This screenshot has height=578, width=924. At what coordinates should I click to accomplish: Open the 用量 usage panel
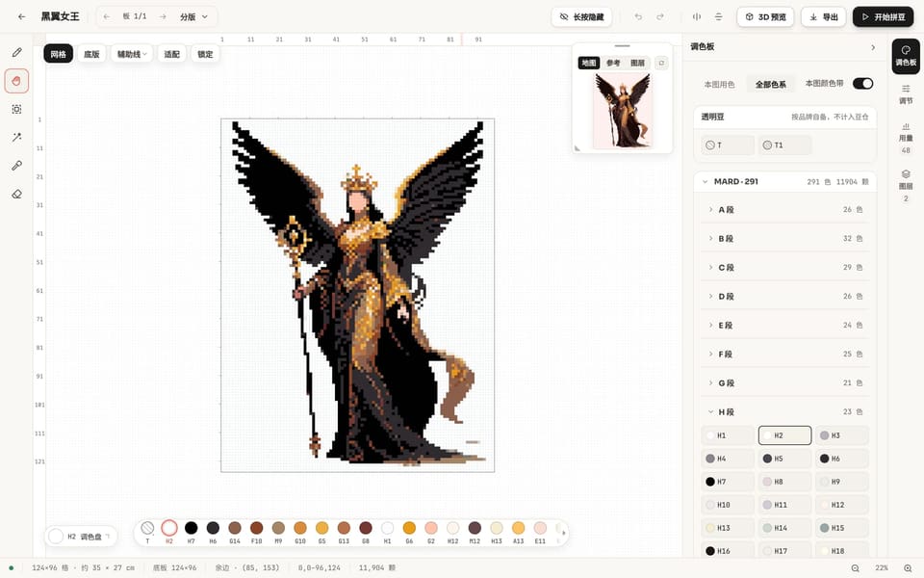coord(906,138)
